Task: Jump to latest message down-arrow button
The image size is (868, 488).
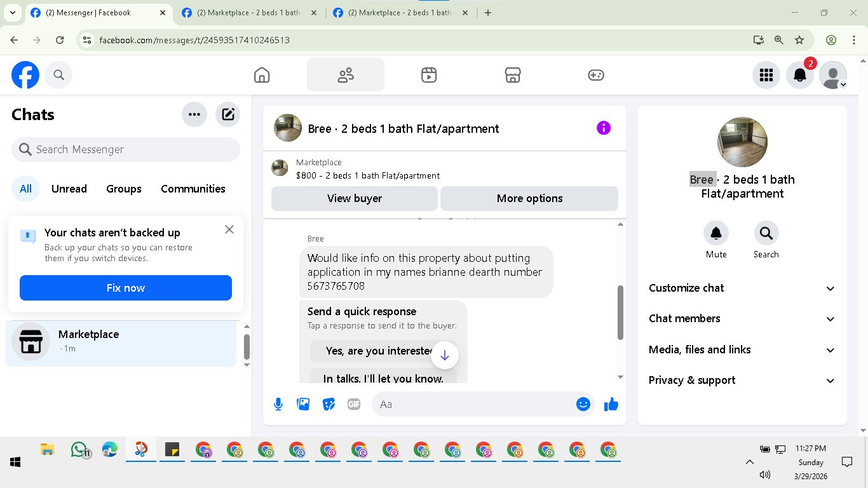Action: point(445,355)
